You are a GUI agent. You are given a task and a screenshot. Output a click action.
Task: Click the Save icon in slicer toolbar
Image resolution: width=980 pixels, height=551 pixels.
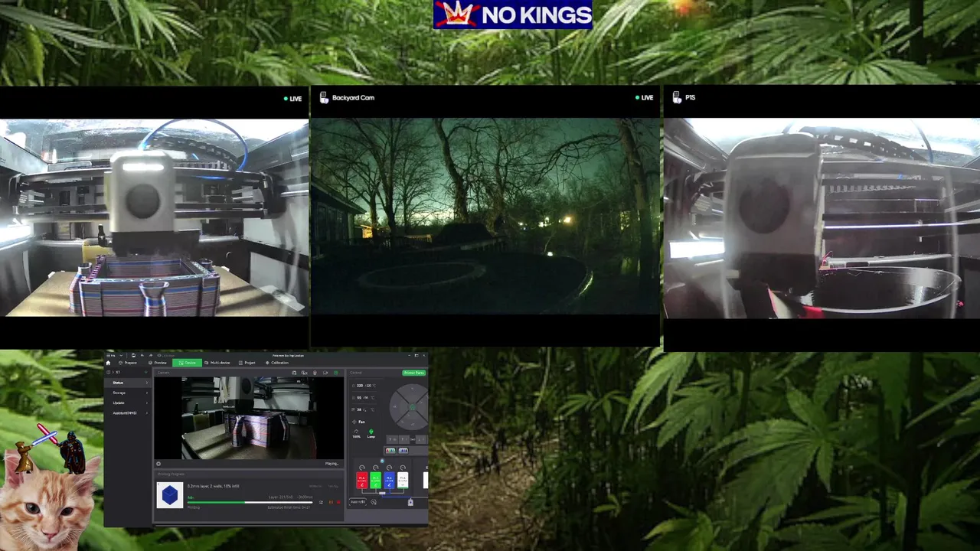click(x=133, y=355)
